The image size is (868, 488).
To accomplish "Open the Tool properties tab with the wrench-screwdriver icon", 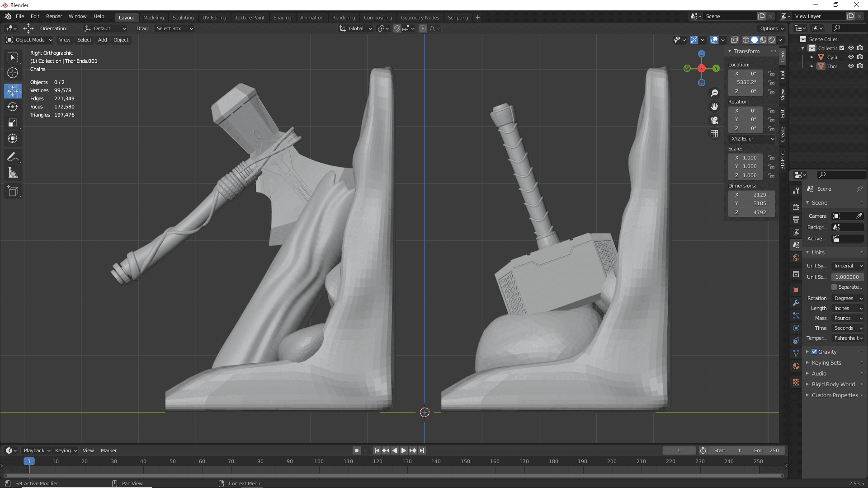I will tap(796, 191).
